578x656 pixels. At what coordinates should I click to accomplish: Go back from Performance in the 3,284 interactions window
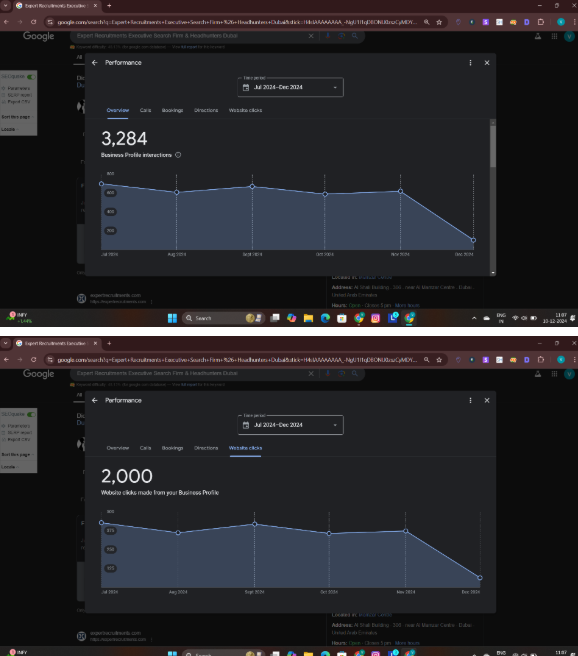95,63
